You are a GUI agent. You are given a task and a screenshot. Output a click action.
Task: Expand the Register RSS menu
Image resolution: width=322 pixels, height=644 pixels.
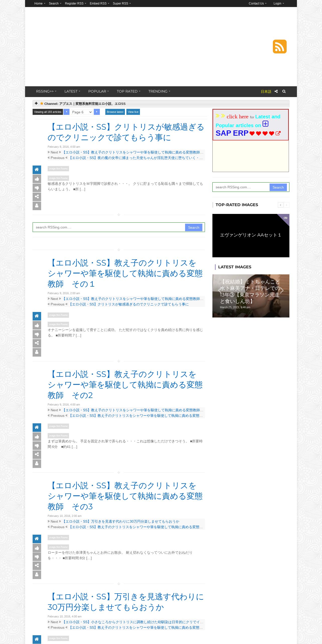[x=75, y=4]
